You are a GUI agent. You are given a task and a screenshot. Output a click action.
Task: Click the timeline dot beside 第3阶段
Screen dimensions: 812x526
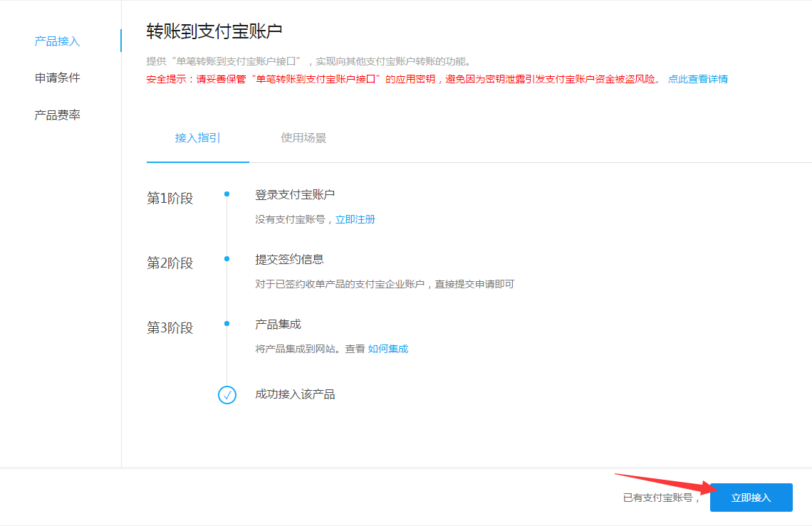227,323
